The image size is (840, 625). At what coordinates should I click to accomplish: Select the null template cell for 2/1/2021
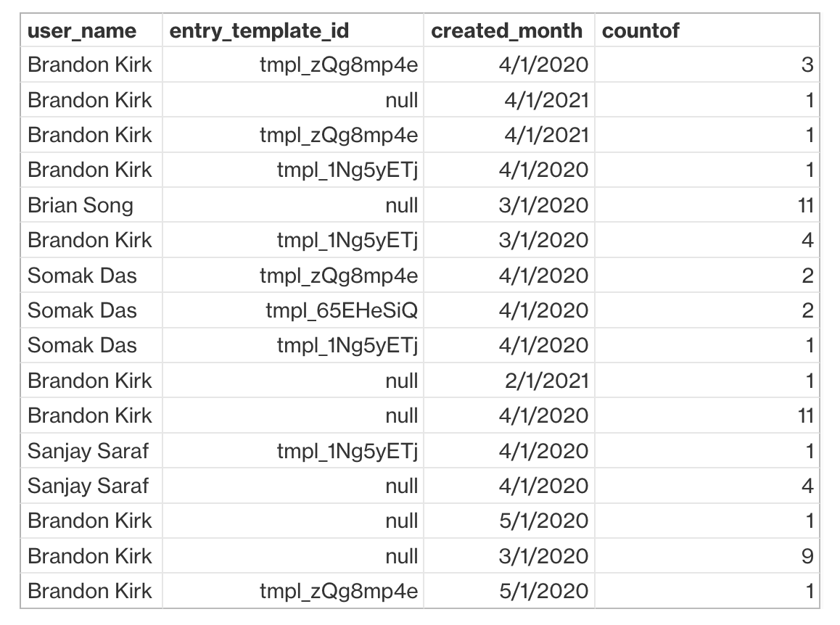(x=293, y=380)
